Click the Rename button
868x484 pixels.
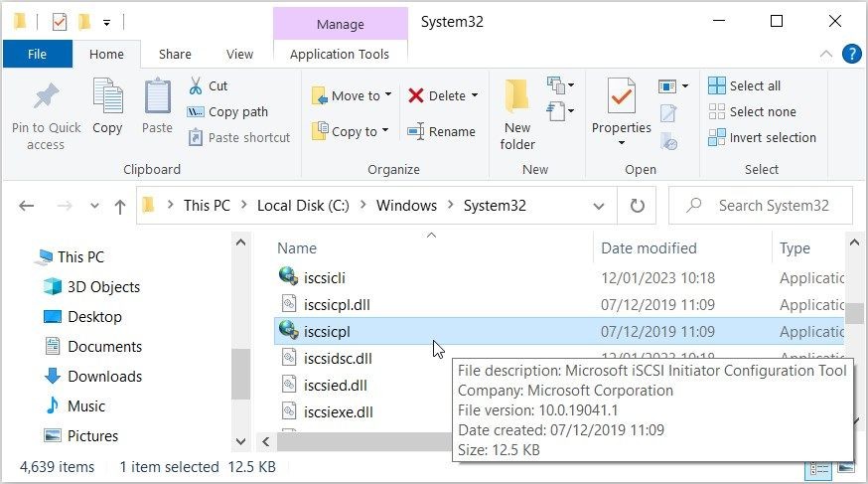tap(441, 132)
